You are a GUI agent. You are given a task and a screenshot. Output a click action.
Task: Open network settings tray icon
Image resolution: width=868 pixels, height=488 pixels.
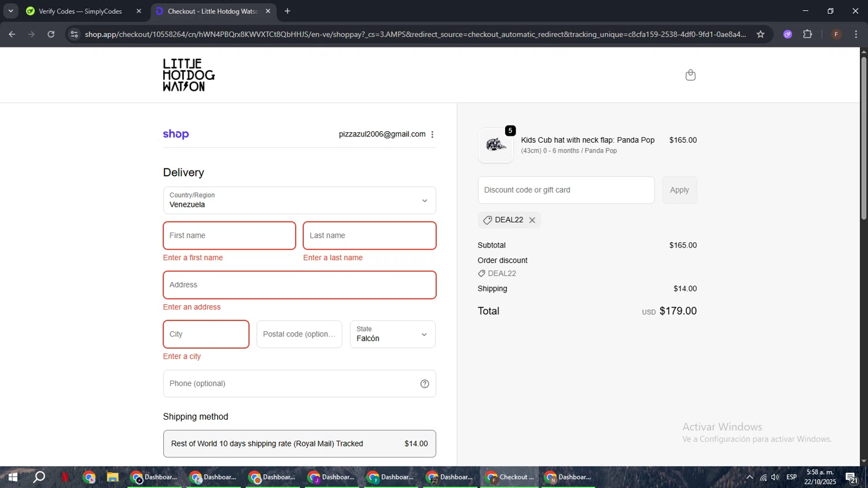763,478
